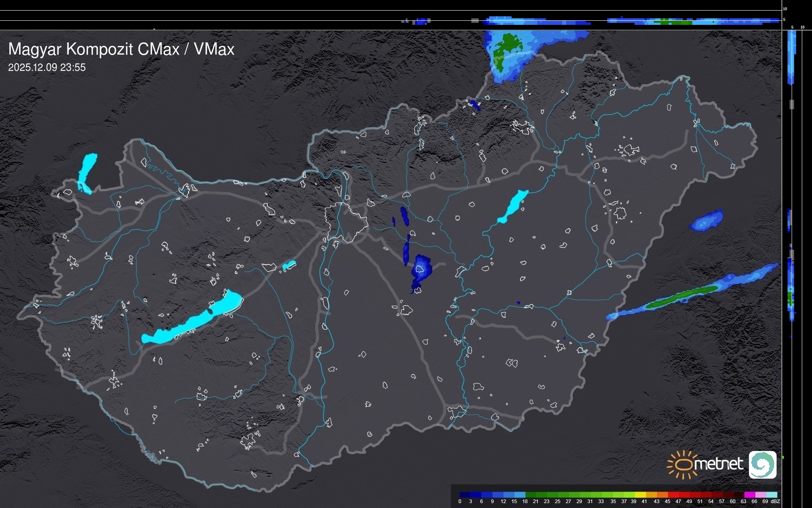Click the green echo in top VMax strip
This screenshot has height=508, width=812.
(x=676, y=22)
